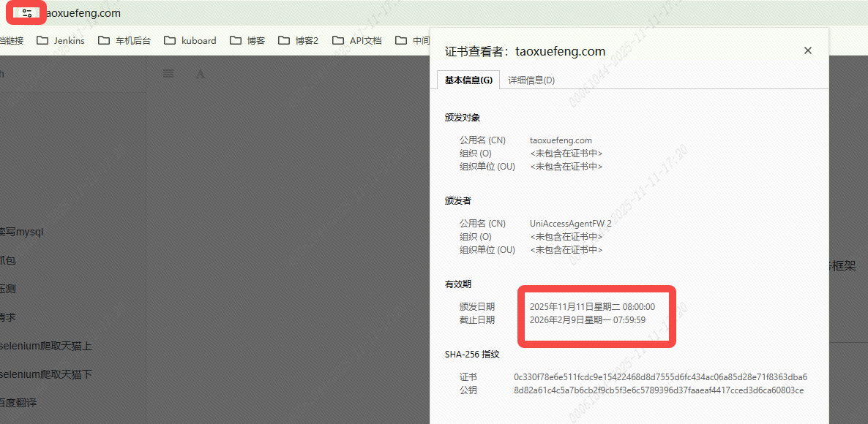Open the 博客 bookmark folder
Screen dimensions: 868x424
[x=247, y=41]
